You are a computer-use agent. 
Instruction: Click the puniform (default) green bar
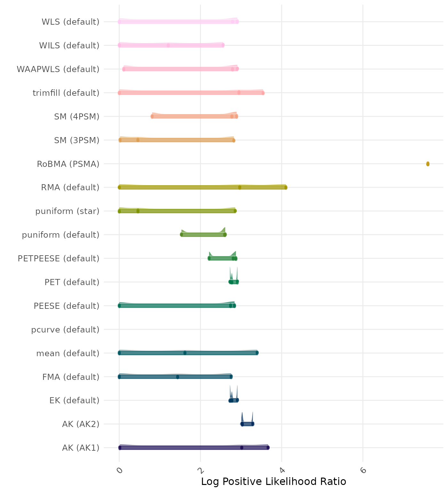pos(203,235)
